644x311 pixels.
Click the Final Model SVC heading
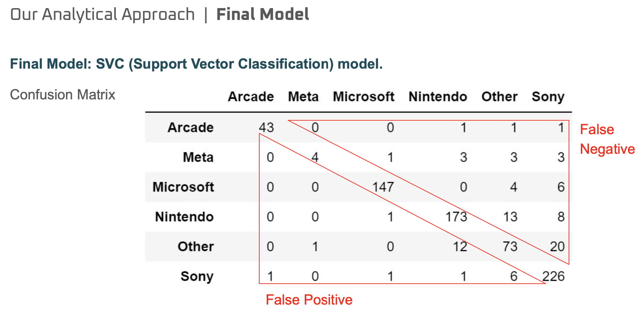coord(196,64)
